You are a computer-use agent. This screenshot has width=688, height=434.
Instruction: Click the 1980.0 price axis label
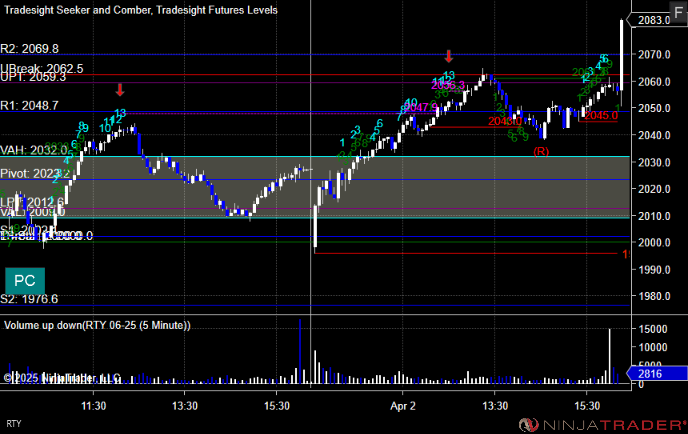tap(654, 297)
